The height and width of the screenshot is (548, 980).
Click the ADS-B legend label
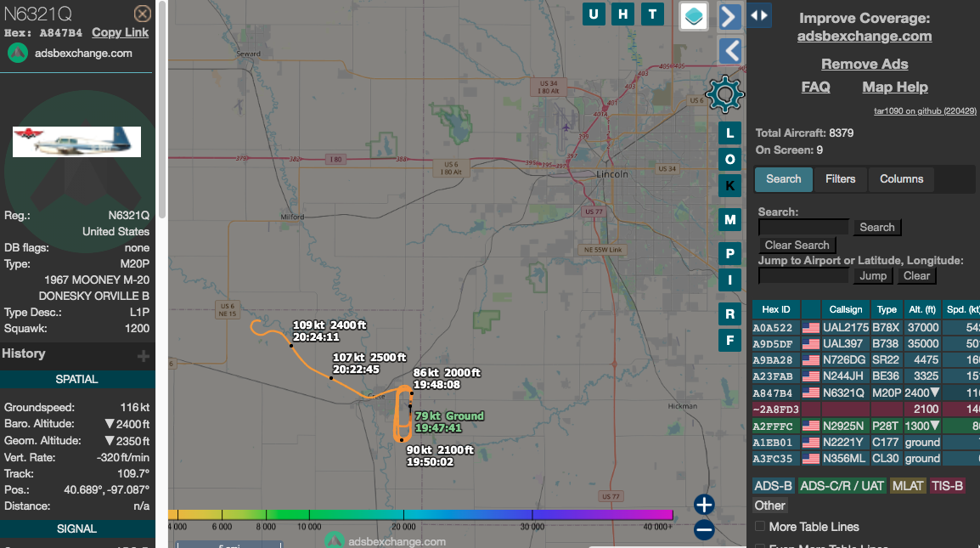(x=773, y=486)
